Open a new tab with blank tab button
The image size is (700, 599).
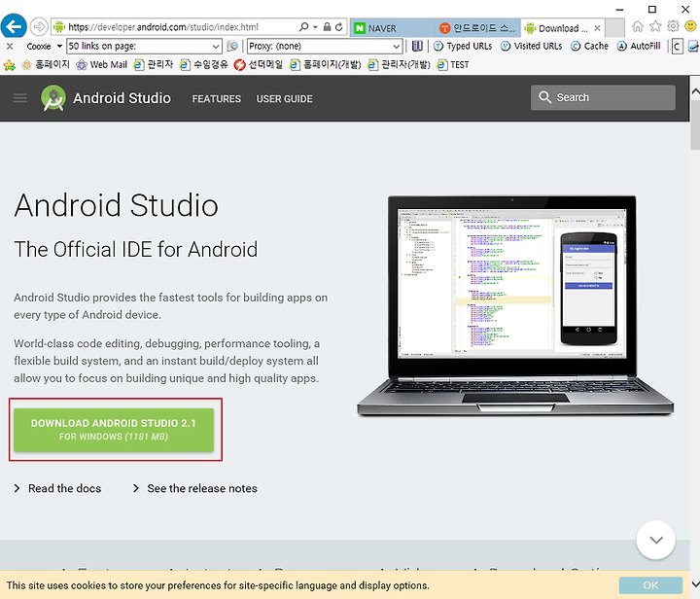click(x=614, y=28)
